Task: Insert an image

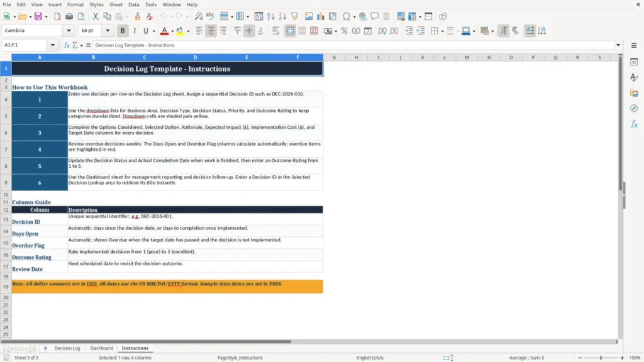Action: 309,16
